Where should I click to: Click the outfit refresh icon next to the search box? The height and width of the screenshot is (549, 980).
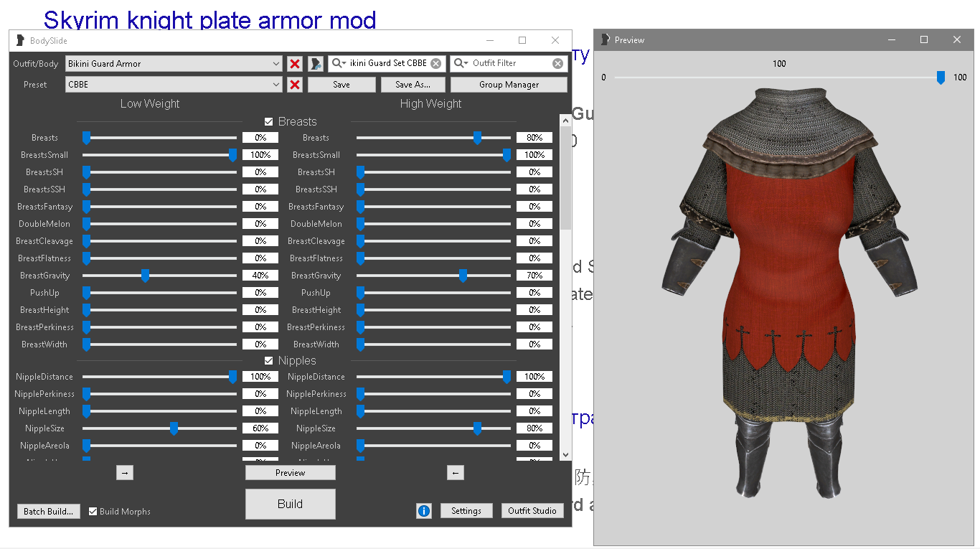tap(316, 64)
